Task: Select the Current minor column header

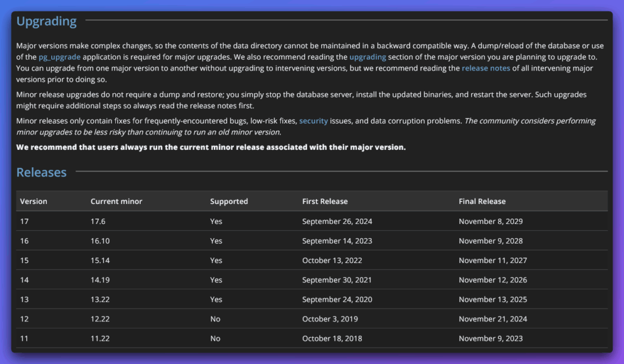Action: [x=116, y=201]
